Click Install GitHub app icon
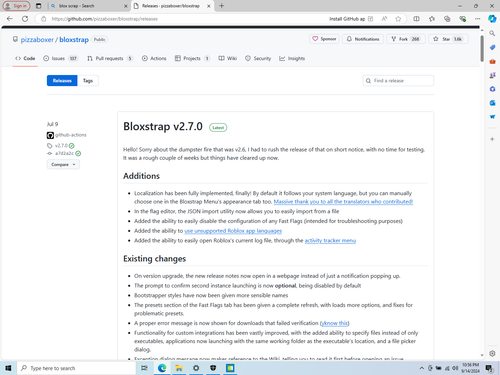This screenshot has height=375, width=500. coord(370,19)
